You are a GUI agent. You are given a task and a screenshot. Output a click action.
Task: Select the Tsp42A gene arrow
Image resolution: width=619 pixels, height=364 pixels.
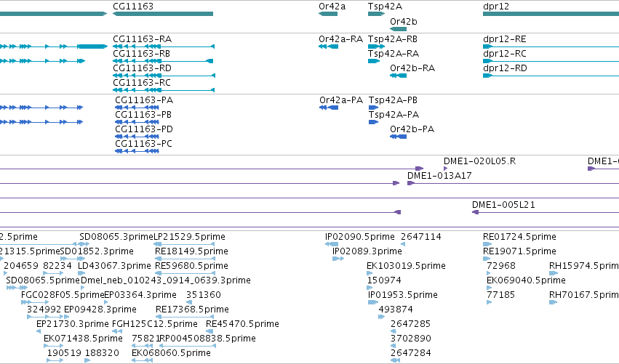point(376,14)
